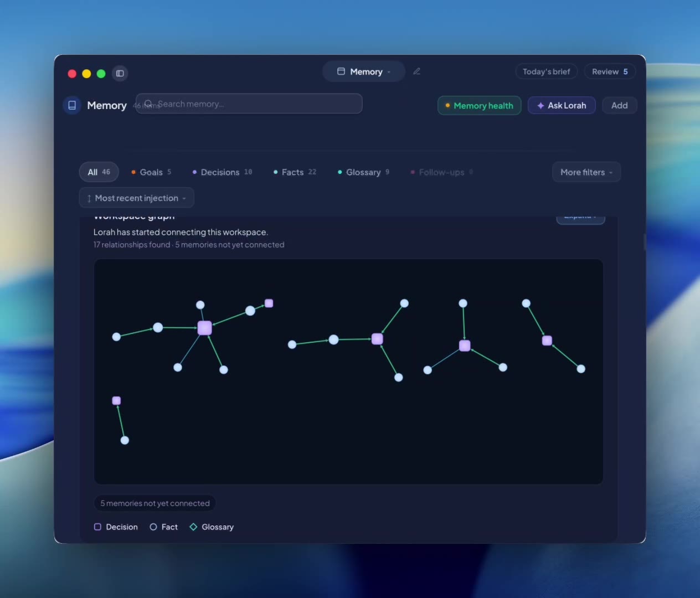
Task: Open the Most recent injection sort dropdown
Action: (137, 198)
